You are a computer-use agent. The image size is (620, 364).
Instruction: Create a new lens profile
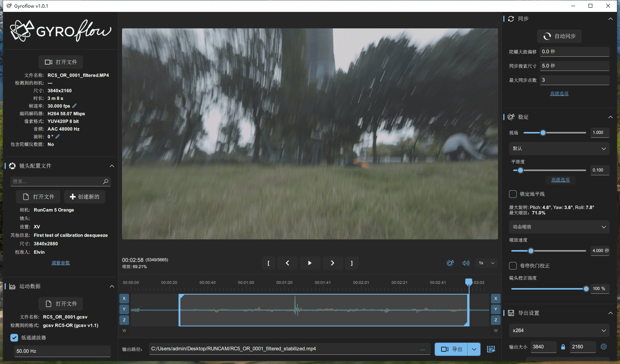[x=84, y=197]
